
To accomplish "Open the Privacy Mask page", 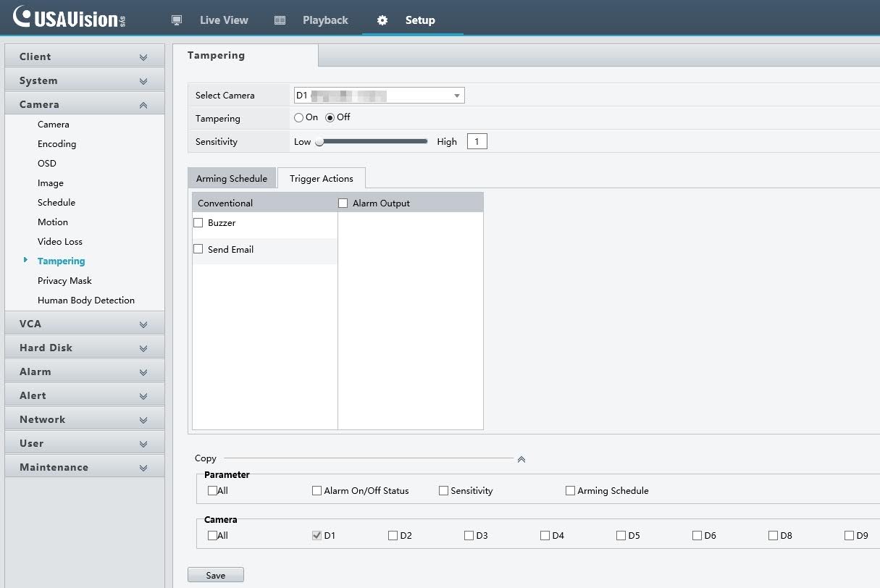I will pyautogui.click(x=64, y=281).
